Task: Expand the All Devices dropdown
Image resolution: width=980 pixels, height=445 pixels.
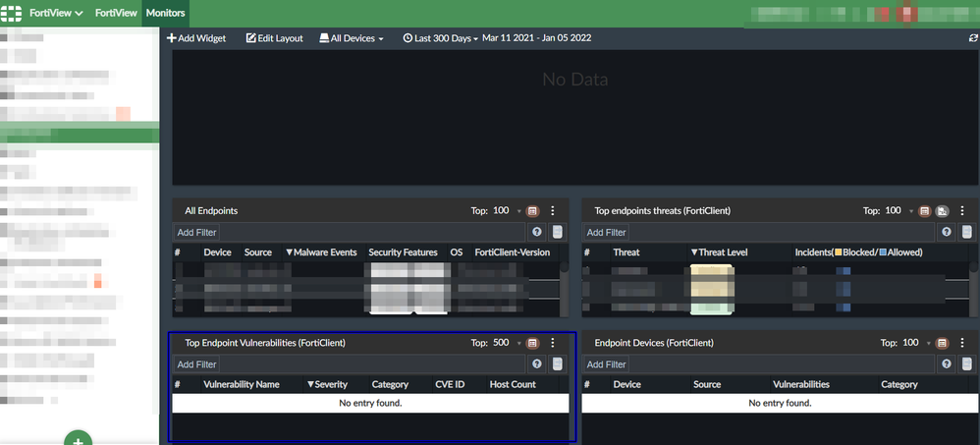Action: tap(351, 38)
